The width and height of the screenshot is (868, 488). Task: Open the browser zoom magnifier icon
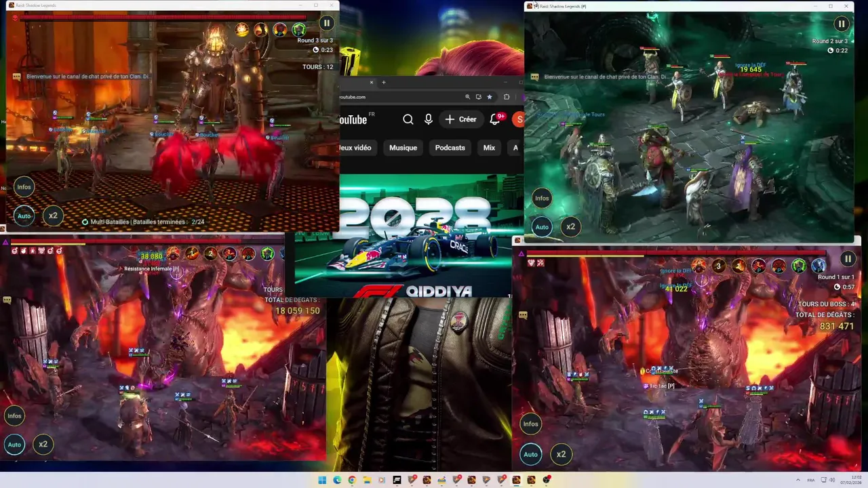click(x=467, y=97)
